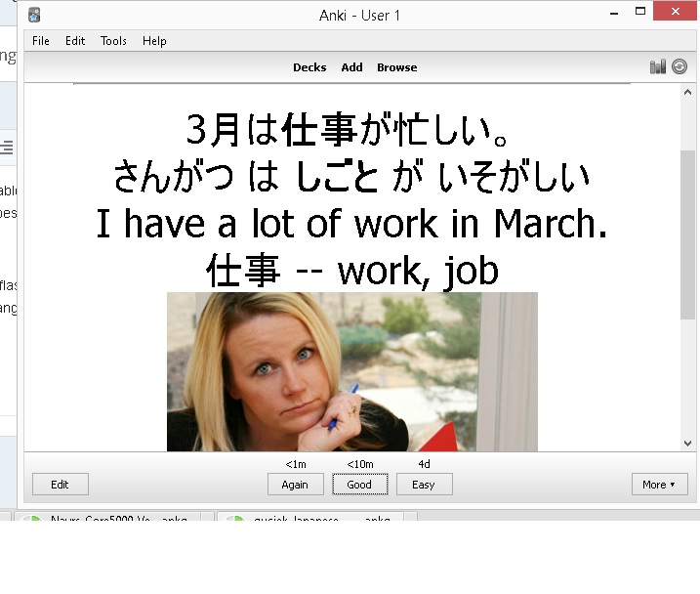Open the Tools menu
Image resolution: width=700 pixels, height=594 pixels.
pos(113,41)
